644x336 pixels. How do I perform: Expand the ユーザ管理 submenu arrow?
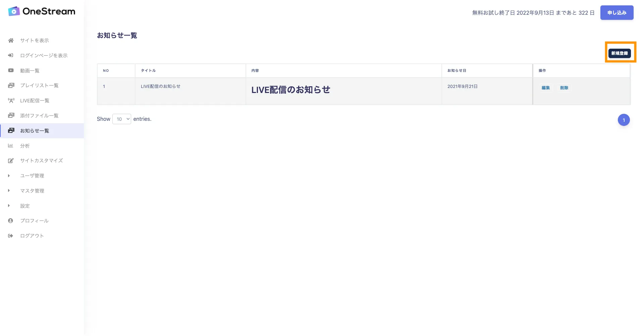pyautogui.click(x=9, y=176)
